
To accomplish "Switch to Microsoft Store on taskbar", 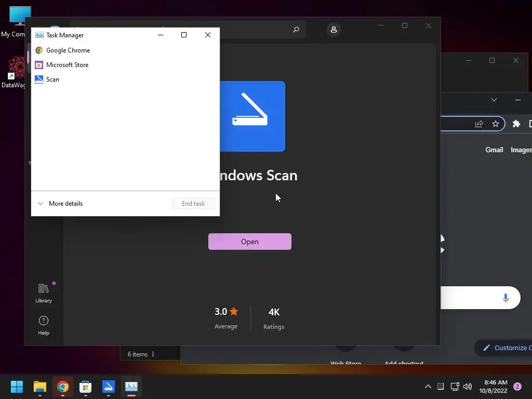I will 86,387.
